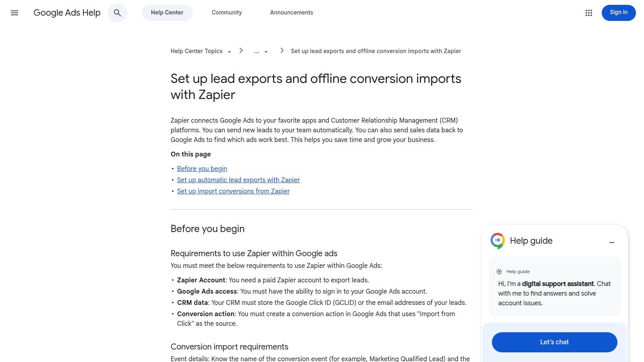Click the breadcrumb chevron after Help Center Topics
The height and width of the screenshot is (362, 644).
point(241,50)
